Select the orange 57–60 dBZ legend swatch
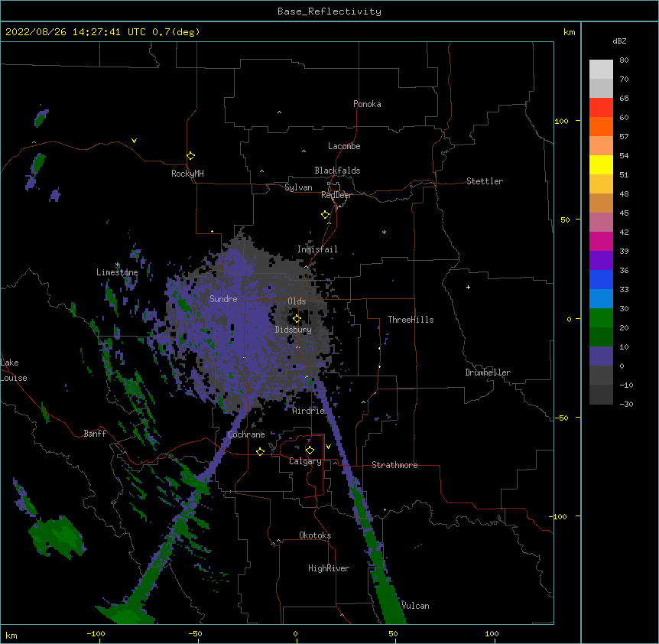659x644 pixels. [601, 126]
